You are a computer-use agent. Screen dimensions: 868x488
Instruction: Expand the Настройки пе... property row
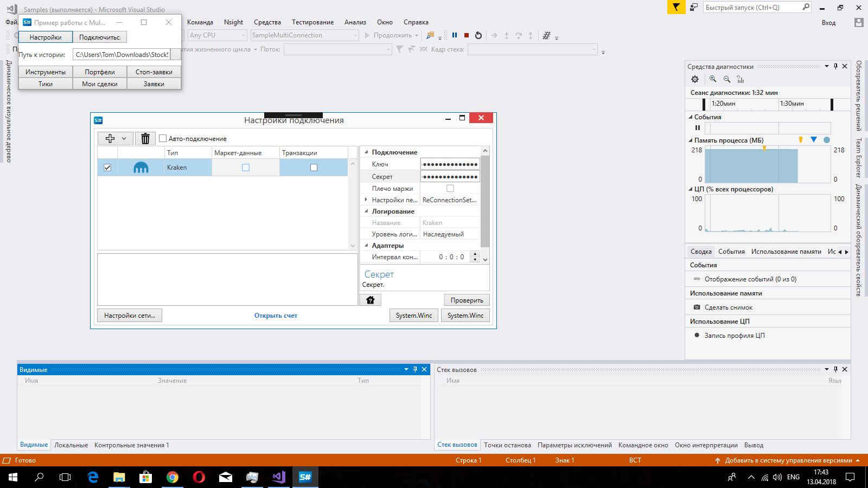coord(366,200)
